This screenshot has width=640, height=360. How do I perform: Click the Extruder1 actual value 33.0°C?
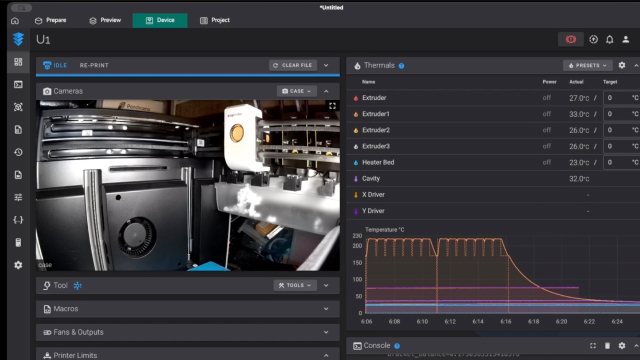point(579,114)
